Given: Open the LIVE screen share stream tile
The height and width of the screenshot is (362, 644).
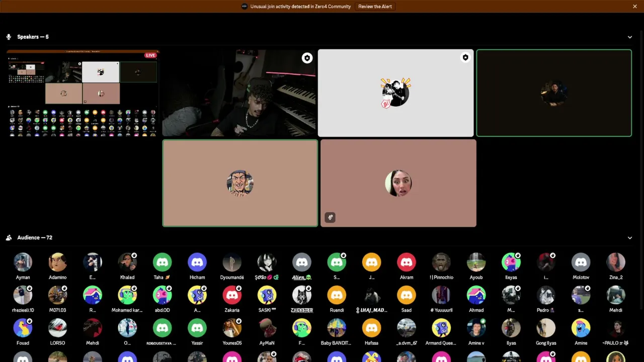Looking at the screenshot, I should click(83, 93).
